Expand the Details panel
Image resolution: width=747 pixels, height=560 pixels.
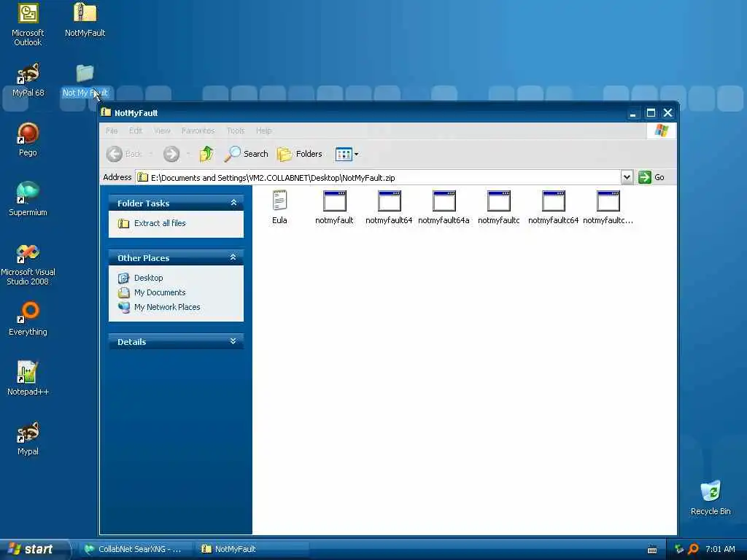(233, 341)
